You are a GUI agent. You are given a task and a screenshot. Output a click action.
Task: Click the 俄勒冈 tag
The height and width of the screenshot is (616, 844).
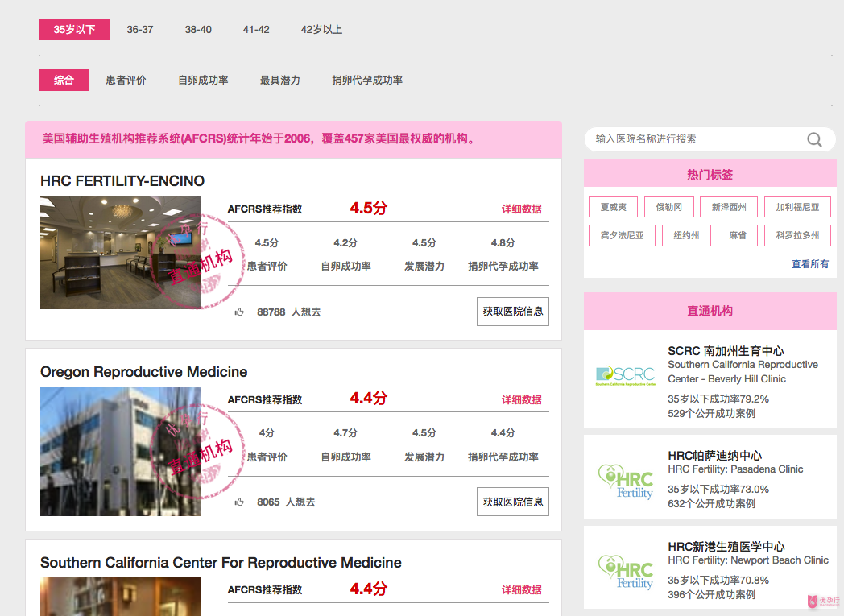(x=669, y=207)
